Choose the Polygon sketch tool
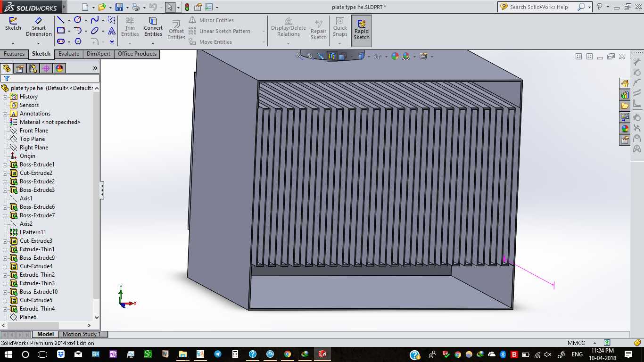 tap(78, 41)
